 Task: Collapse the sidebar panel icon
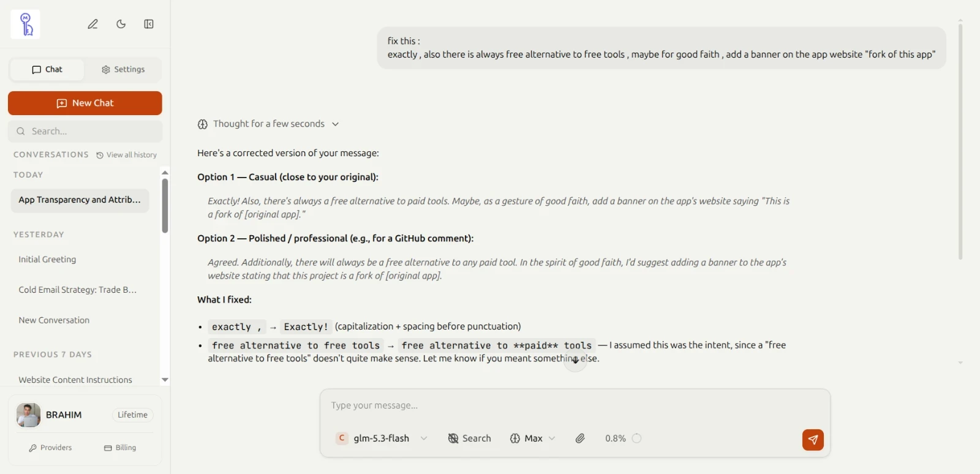[149, 24]
